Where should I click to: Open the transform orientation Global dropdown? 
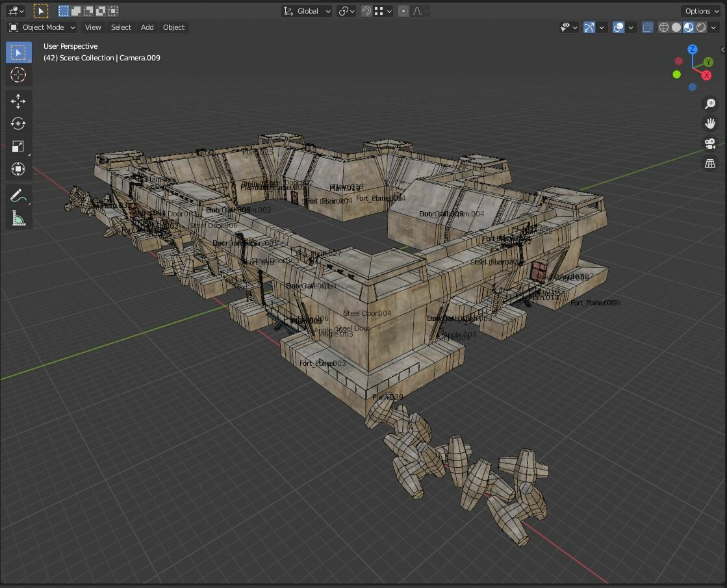pos(305,10)
